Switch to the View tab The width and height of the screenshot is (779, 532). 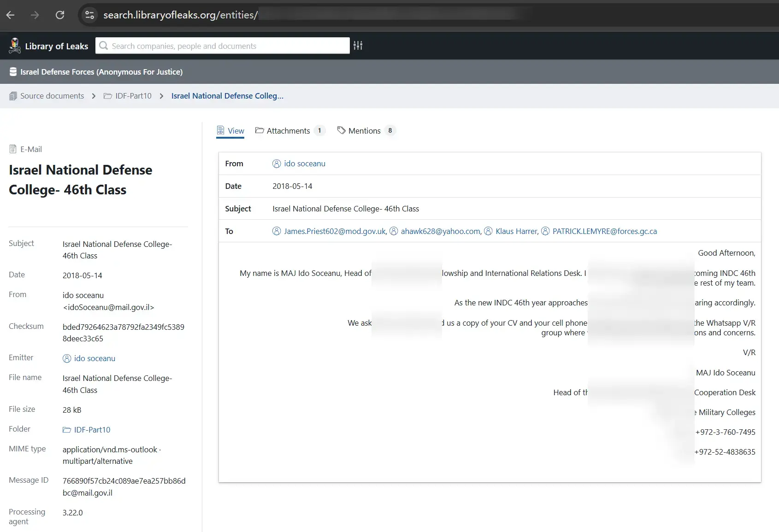(x=230, y=131)
